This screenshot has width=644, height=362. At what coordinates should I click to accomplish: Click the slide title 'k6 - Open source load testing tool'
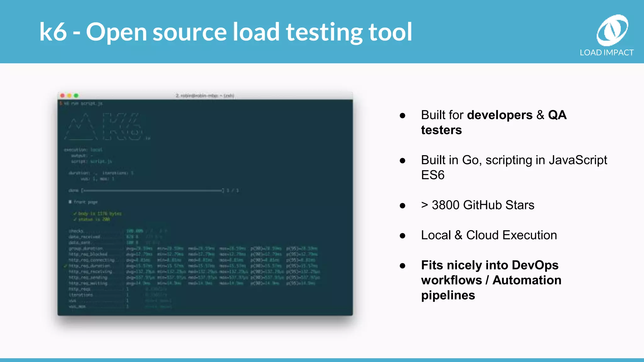coord(225,32)
